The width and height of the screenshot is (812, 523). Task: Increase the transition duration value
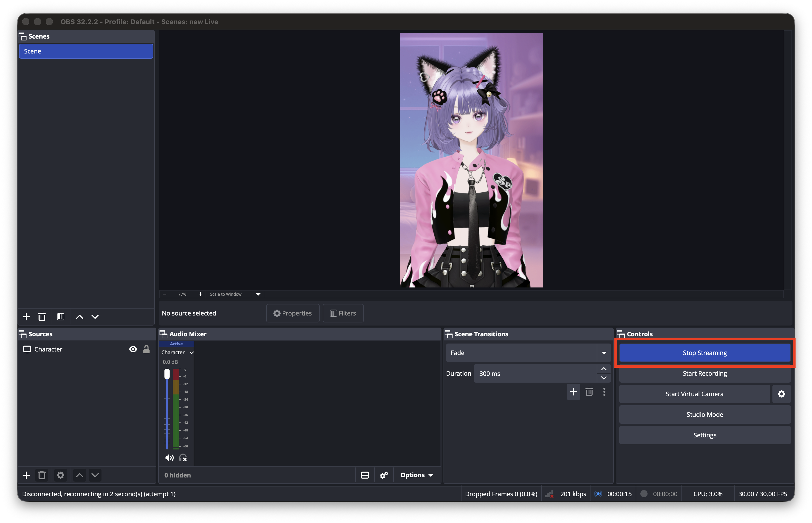[x=604, y=369]
